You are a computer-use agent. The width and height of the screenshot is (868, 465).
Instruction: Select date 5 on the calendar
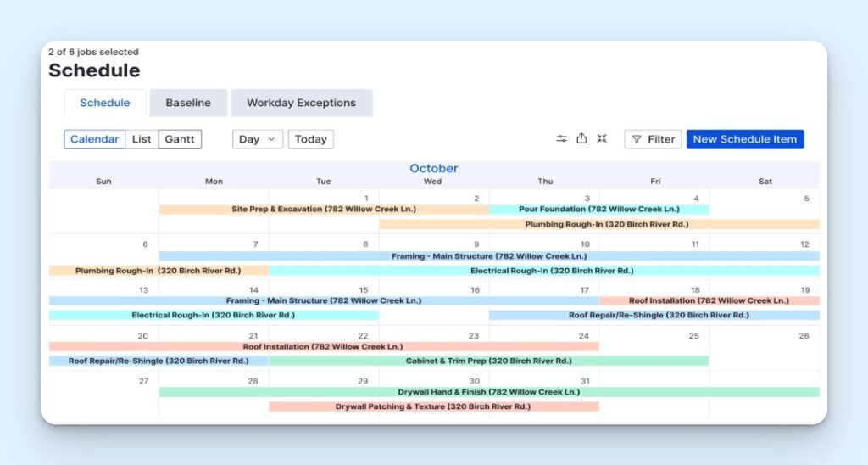[x=807, y=199]
